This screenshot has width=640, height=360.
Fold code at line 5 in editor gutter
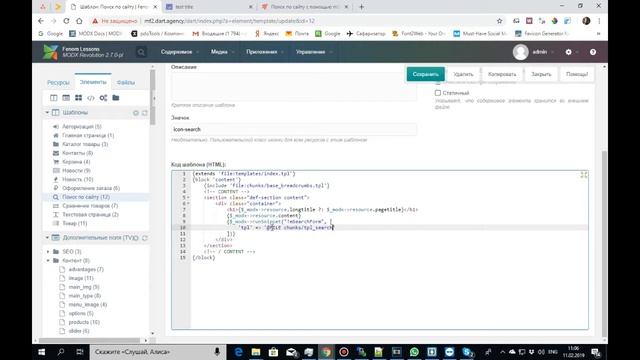pyautogui.click(x=188, y=198)
